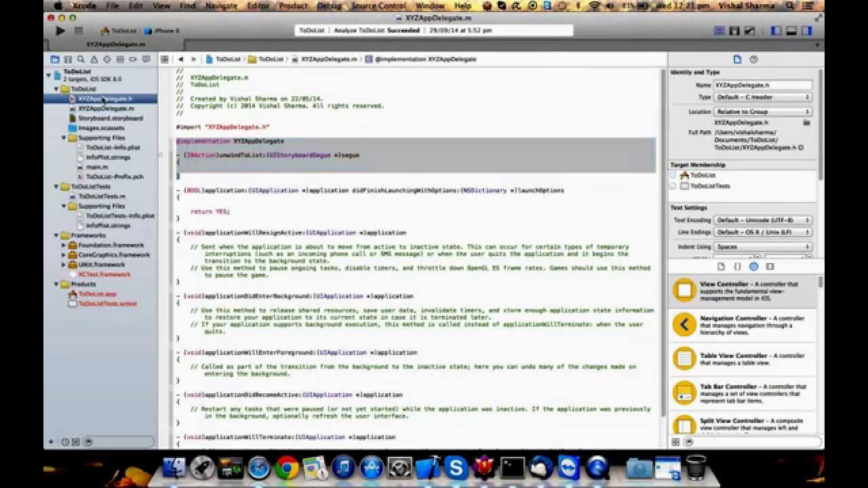Open the Type dropdown Default - C Header
This screenshot has width=868, height=488.
click(763, 97)
